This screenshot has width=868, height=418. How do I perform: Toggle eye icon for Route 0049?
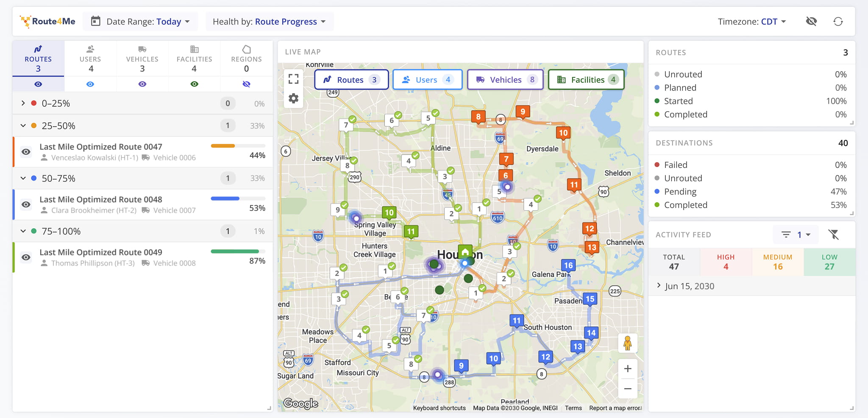point(26,257)
